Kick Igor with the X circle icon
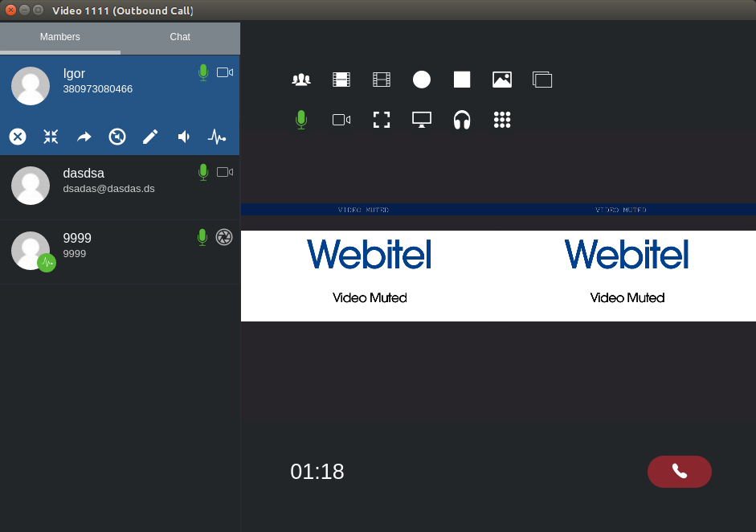Image resolution: width=756 pixels, height=532 pixels. coord(18,137)
